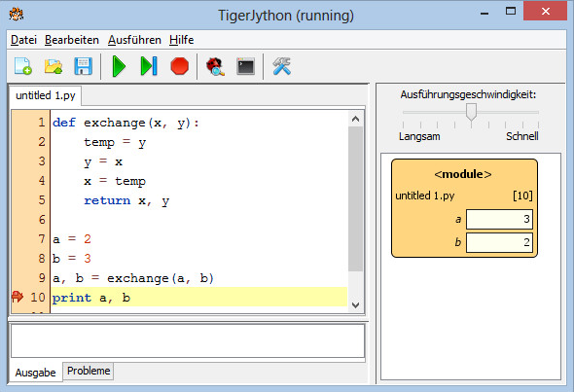Create a new document with toolbar icon
574x392 pixels.
(x=23, y=66)
